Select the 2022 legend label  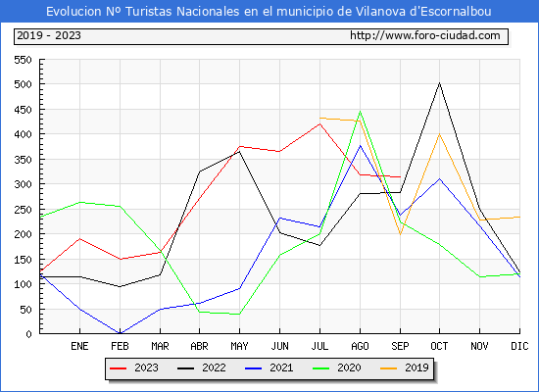214,367
